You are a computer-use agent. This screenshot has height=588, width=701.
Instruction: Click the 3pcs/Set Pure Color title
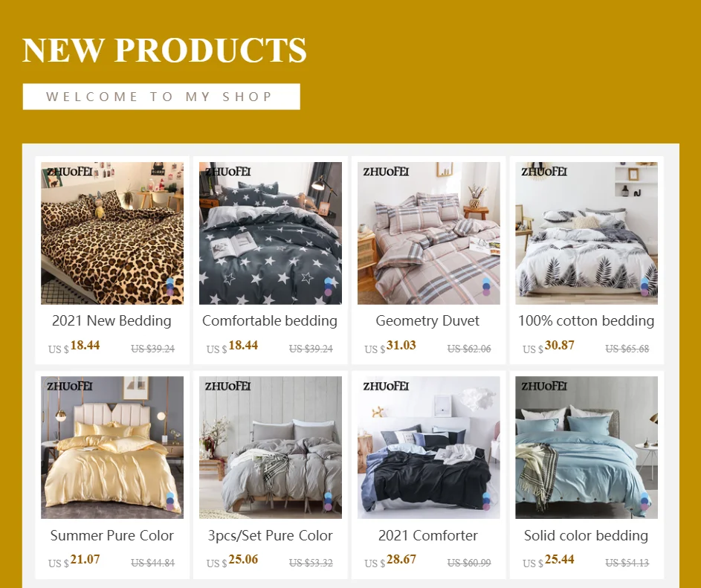pyautogui.click(x=270, y=535)
